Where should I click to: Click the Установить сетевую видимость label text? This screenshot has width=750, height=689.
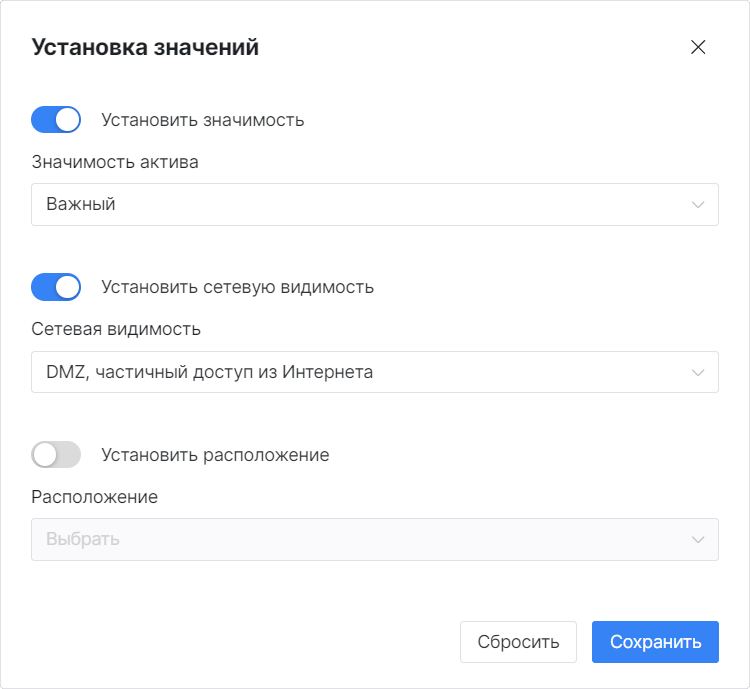[x=238, y=287]
